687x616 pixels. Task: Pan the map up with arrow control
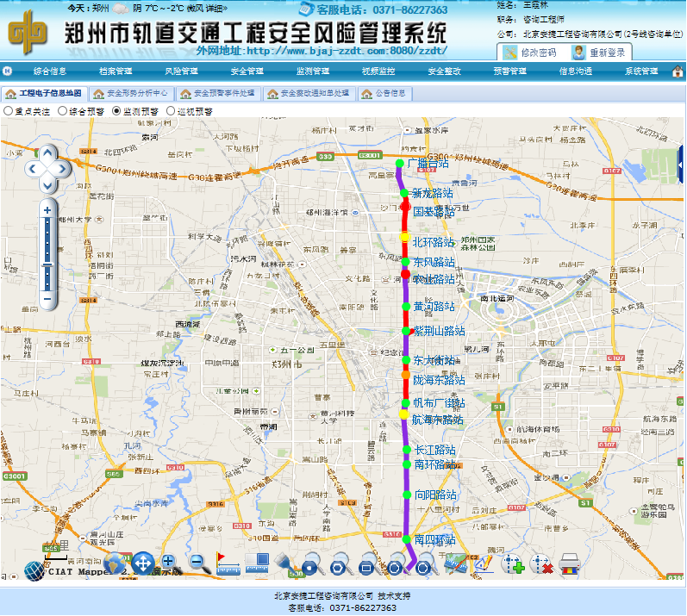47,153
